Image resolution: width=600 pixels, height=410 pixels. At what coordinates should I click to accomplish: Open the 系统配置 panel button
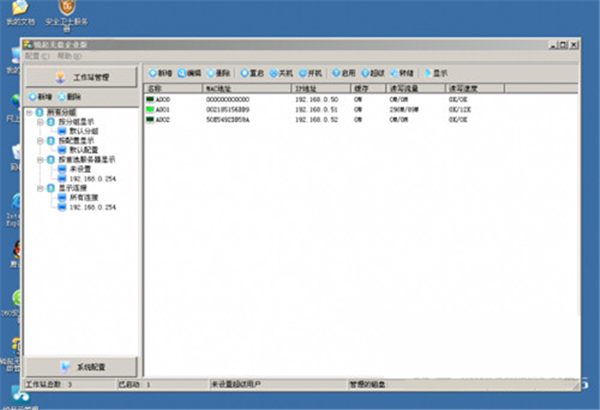[x=80, y=366]
